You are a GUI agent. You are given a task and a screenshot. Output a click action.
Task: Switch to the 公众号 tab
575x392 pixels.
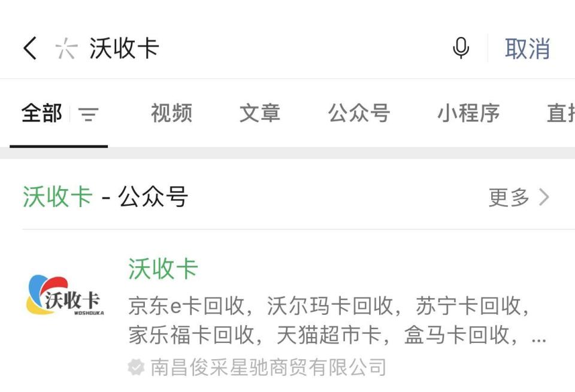pos(359,113)
